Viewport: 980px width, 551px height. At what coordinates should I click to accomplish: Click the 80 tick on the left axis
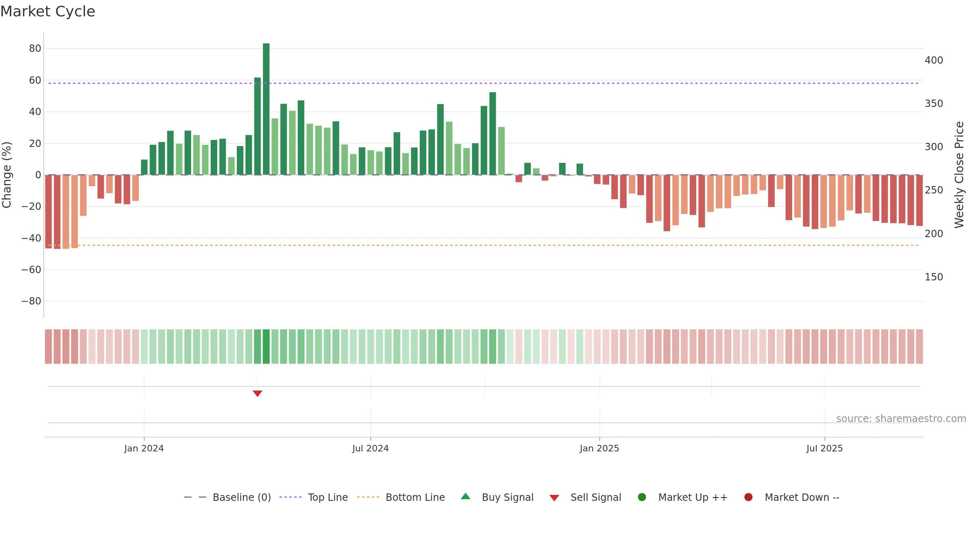click(x=35, y=49)
